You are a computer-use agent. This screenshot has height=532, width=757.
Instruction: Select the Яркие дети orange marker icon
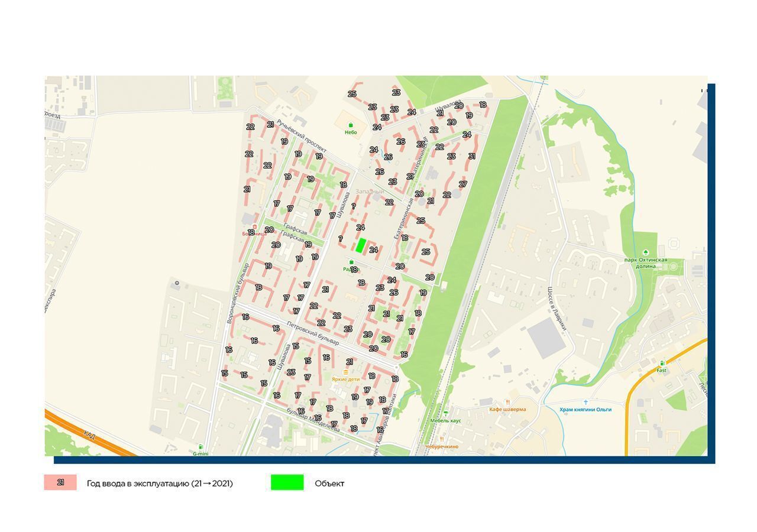pos(345,372)
